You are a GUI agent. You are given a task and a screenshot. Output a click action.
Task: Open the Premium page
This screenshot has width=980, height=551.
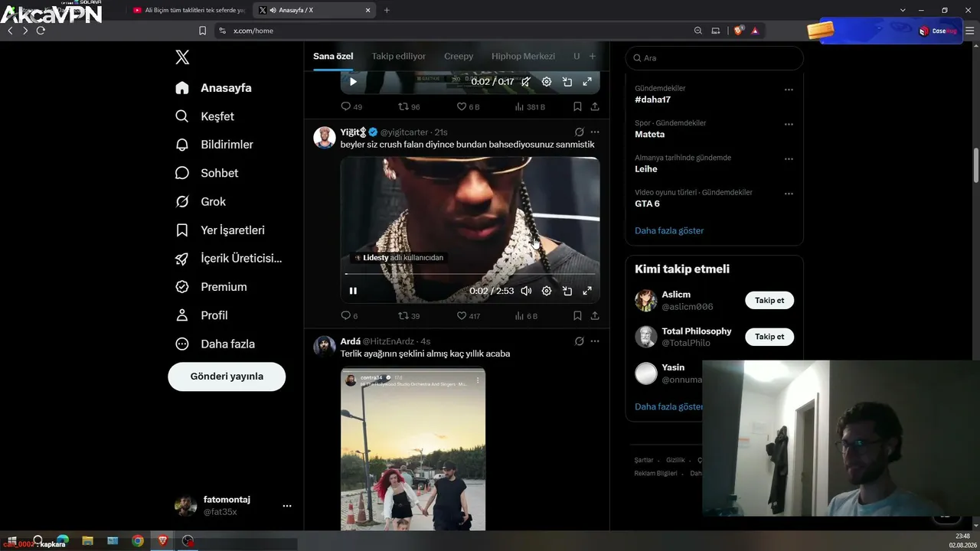tap(211, 287)
